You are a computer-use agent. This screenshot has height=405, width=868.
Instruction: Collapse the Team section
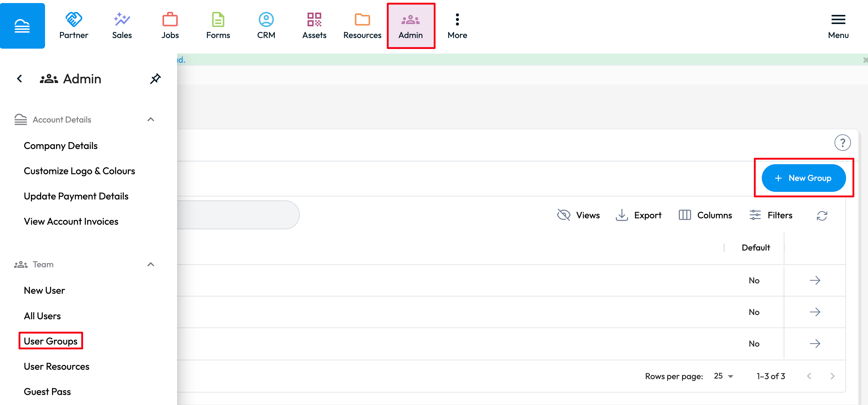[x=151, y=264]
